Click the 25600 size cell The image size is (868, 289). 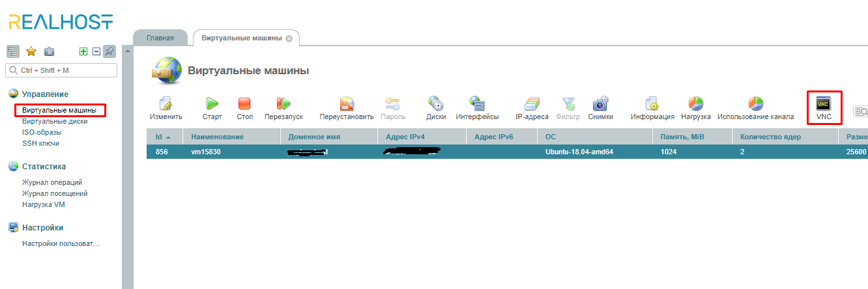click(856, 152)
